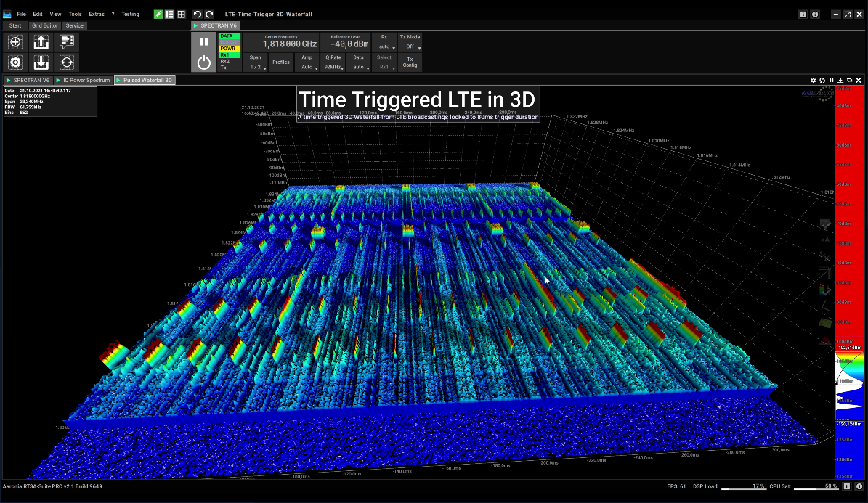Click the top-right square info panel icon

coord(803,15)
